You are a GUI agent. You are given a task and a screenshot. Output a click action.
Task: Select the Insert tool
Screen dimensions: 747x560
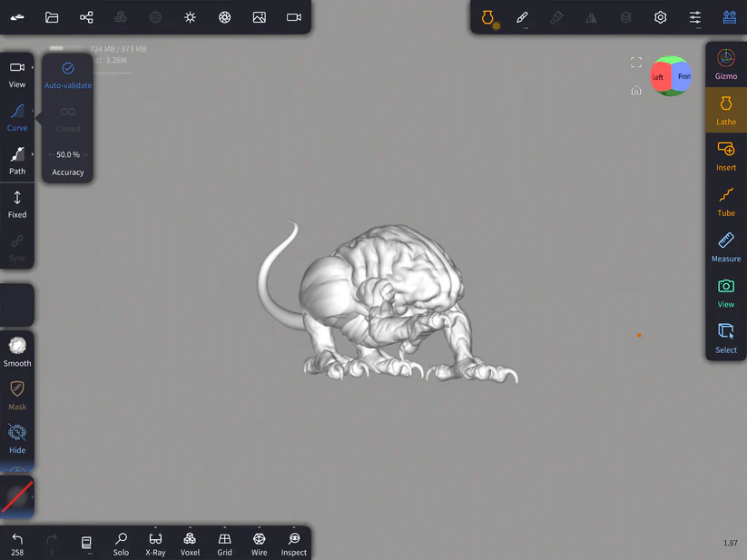(x=726, y=156)
